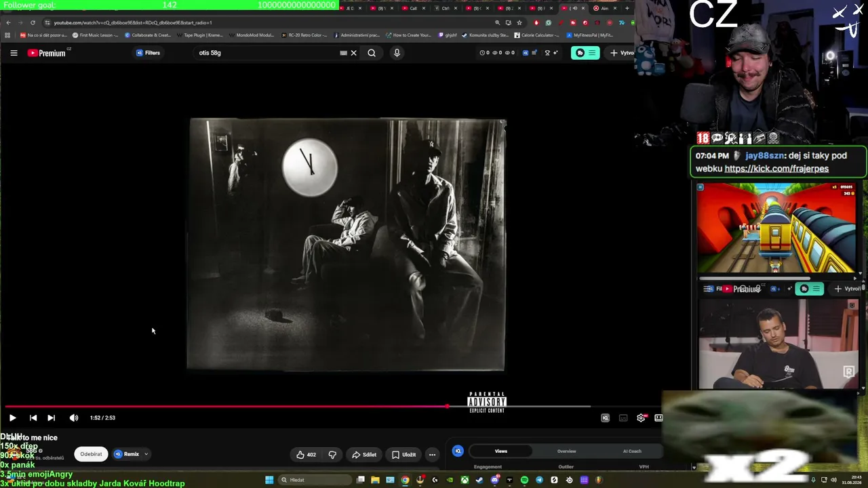Open a new Chrome tab
The height and width of the screenshot is (488, 868).
click(x=627, y=8)
